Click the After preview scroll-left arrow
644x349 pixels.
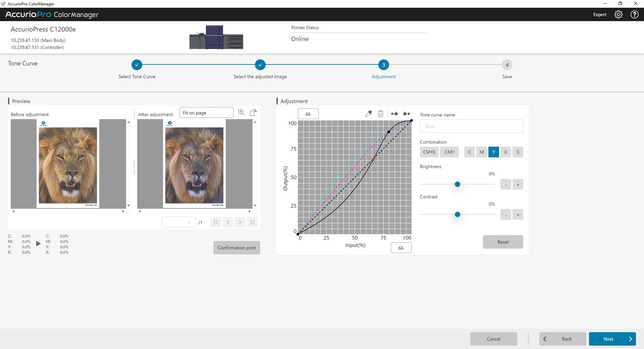click(140, 211)
